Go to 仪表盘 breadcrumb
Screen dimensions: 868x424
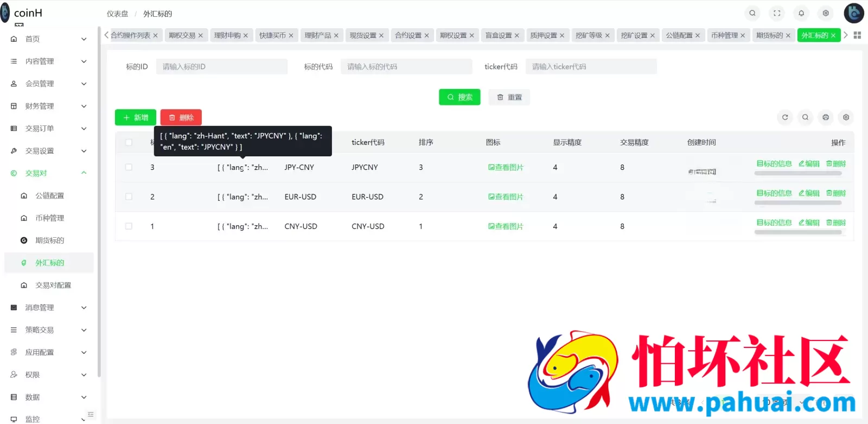click(x=117, y=14)
